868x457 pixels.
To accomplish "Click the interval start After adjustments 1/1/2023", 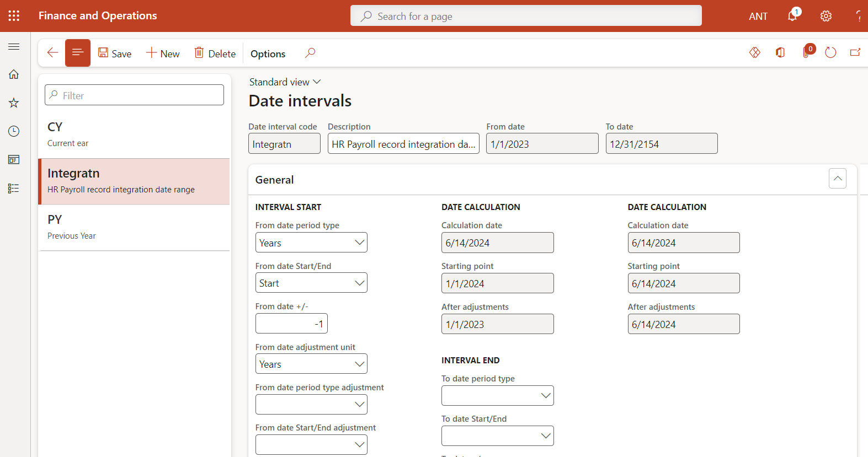I will pos(497,324).
